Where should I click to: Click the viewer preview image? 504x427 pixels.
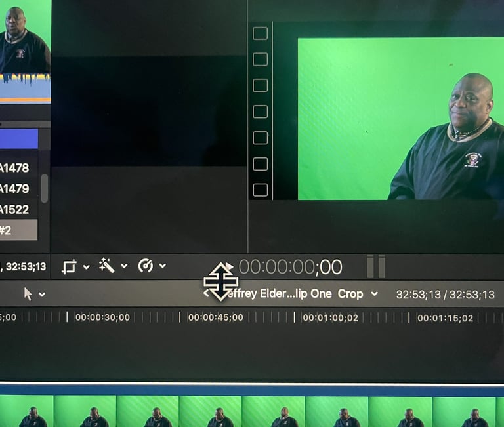[x=401, y=119]
